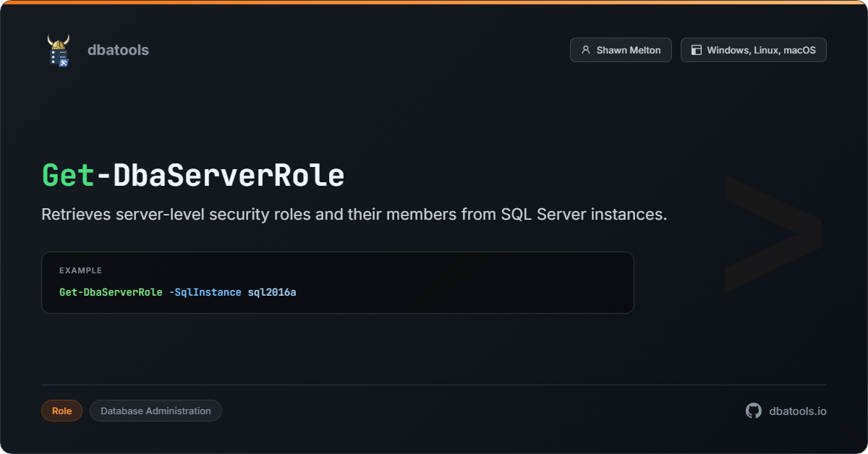
Task: Click the -SqlInstance parameter in the example
Action: [x=205, y=293]
